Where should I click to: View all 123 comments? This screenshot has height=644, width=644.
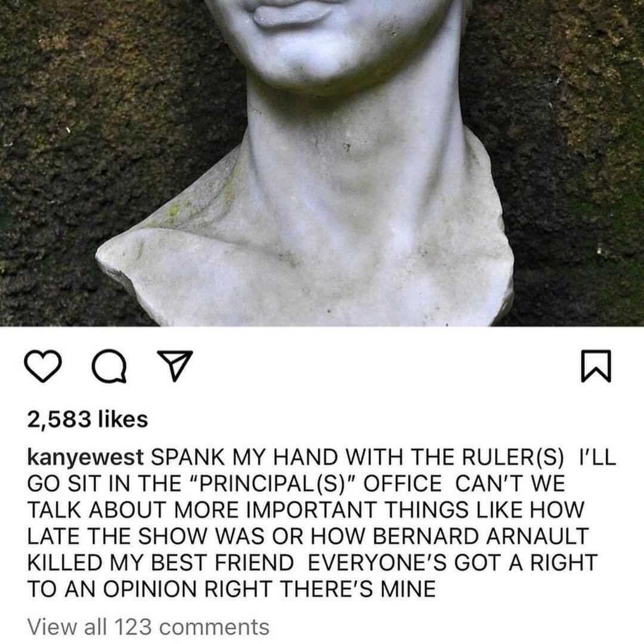click(x=148, y=627)
